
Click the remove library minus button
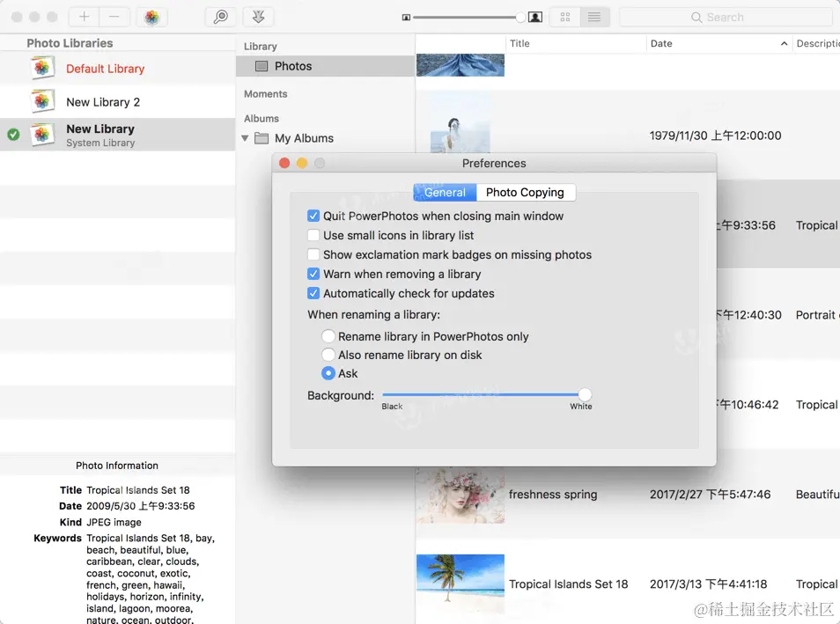(x=114, y=17)
